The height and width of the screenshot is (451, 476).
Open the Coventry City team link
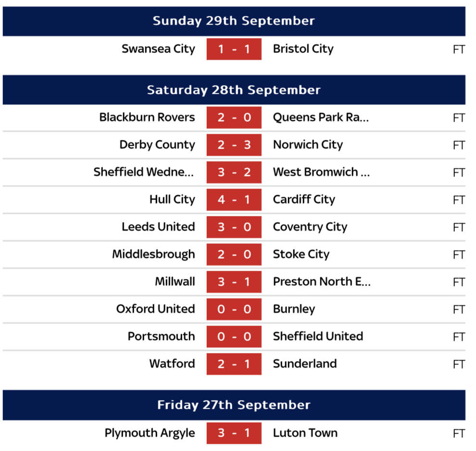(310, 227)
